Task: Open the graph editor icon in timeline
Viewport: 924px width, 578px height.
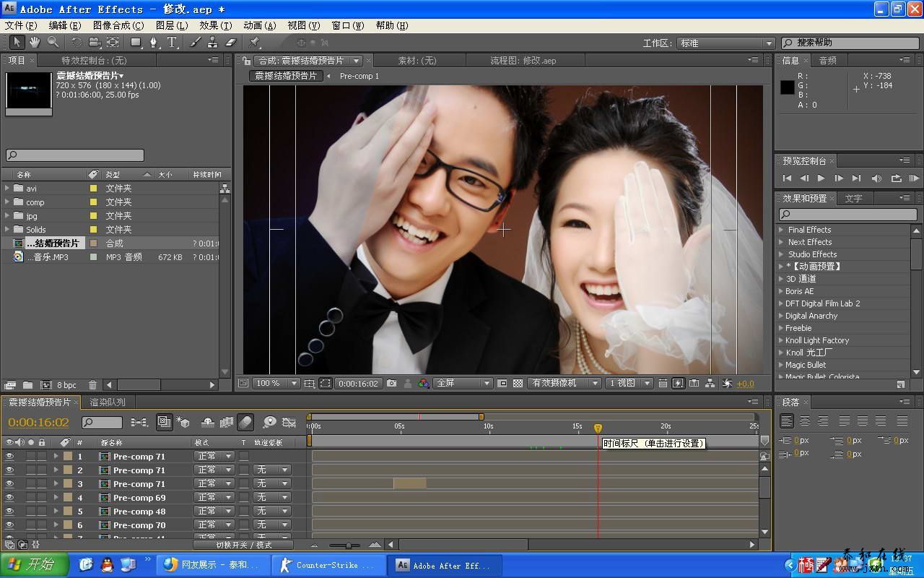Action: [289, 422]
